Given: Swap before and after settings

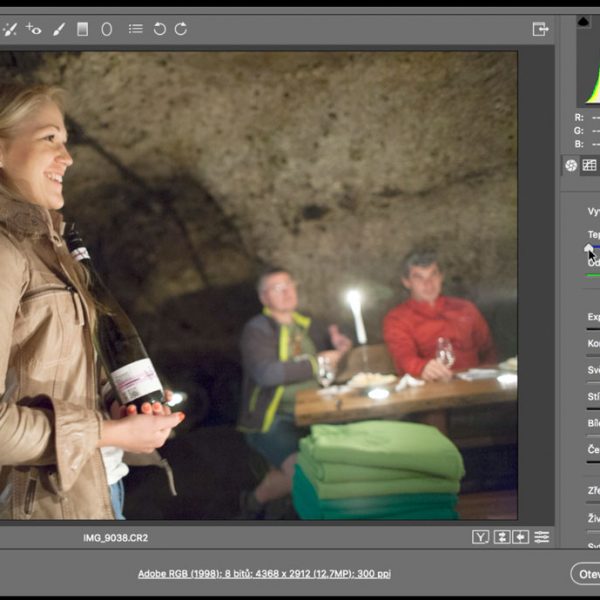Looking at the screenshot, I should 502,537.
